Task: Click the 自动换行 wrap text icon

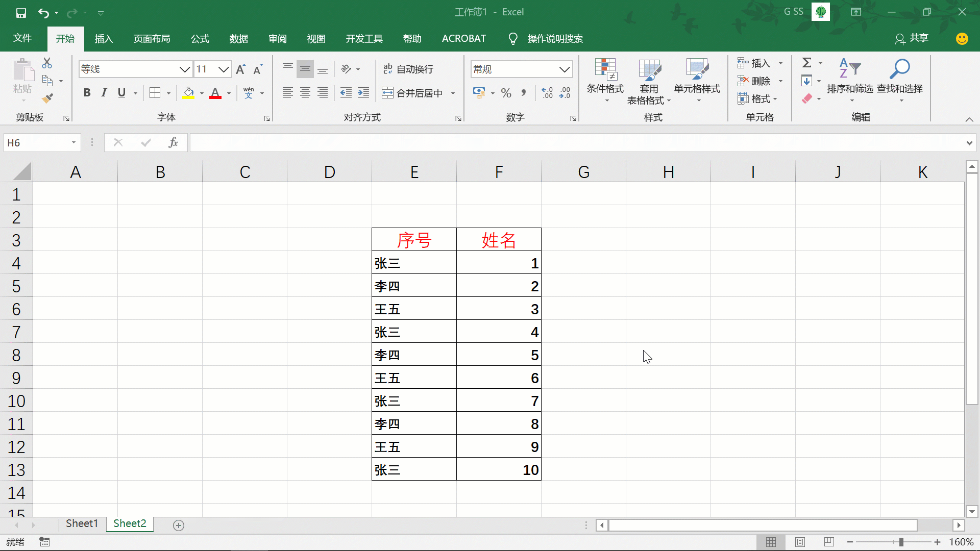Action: 408,69
